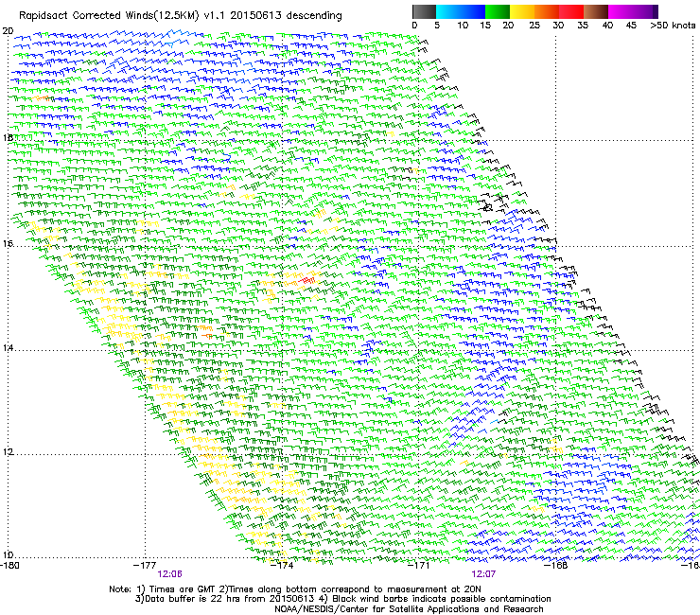Click the longitude axis label "-171"

click(419, 566)
